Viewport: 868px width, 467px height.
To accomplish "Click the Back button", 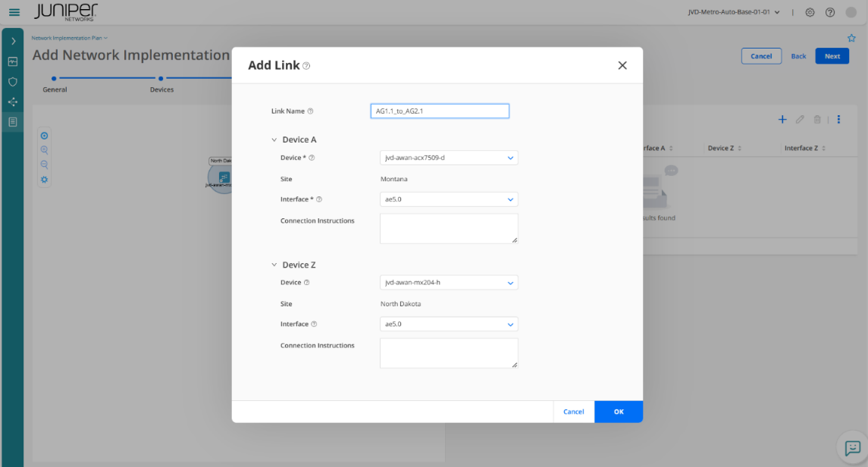I will pyautogui.click(x=798, y=56).
